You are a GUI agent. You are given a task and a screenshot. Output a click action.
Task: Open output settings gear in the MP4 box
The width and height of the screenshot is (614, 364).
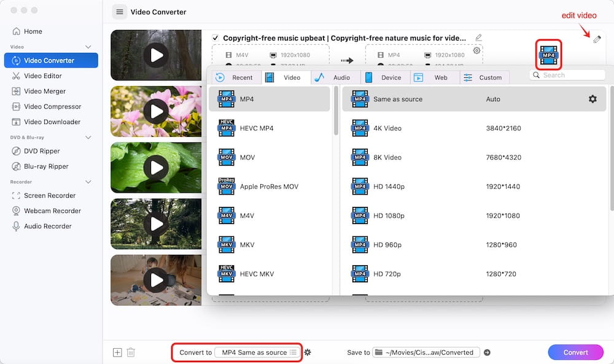pyautogui.click(x=476, y=50)
